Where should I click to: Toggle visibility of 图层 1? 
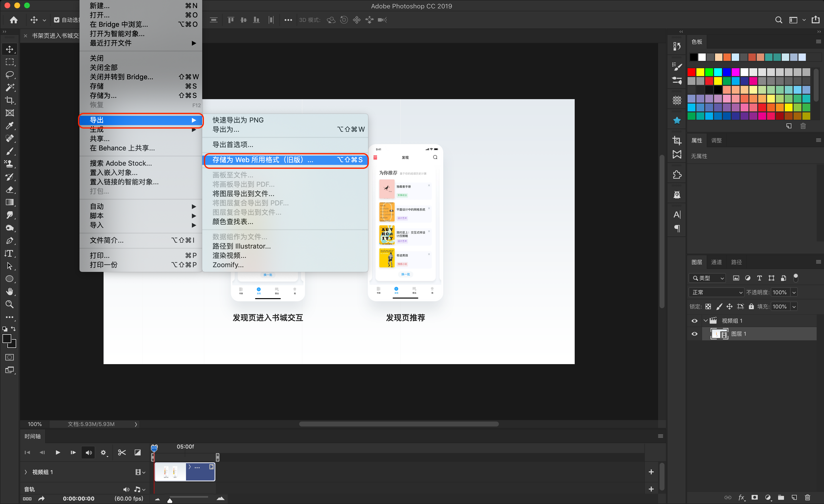point(694,334)
